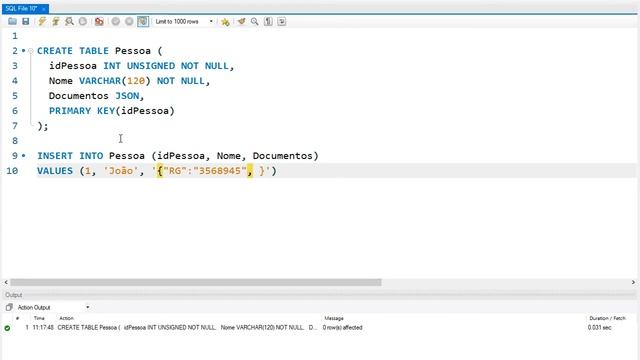Click 'idPessoa INT UNSIGNED NOT NULL' line
Screen dimensions: 640x360
[x=141, y=66]
